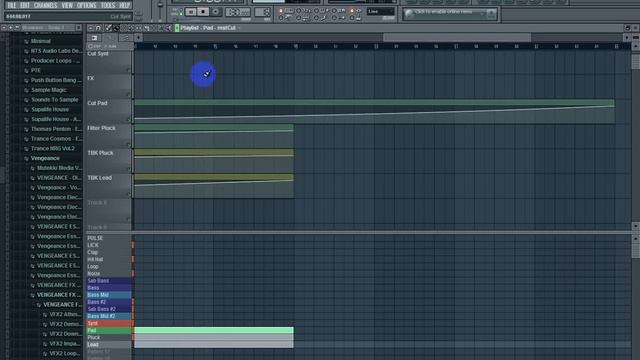Select the red Synt pattern

click(x=109, y=323)
